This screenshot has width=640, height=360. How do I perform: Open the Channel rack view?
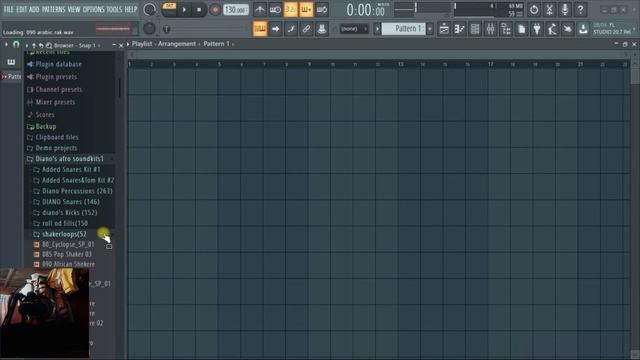point(475,29)
